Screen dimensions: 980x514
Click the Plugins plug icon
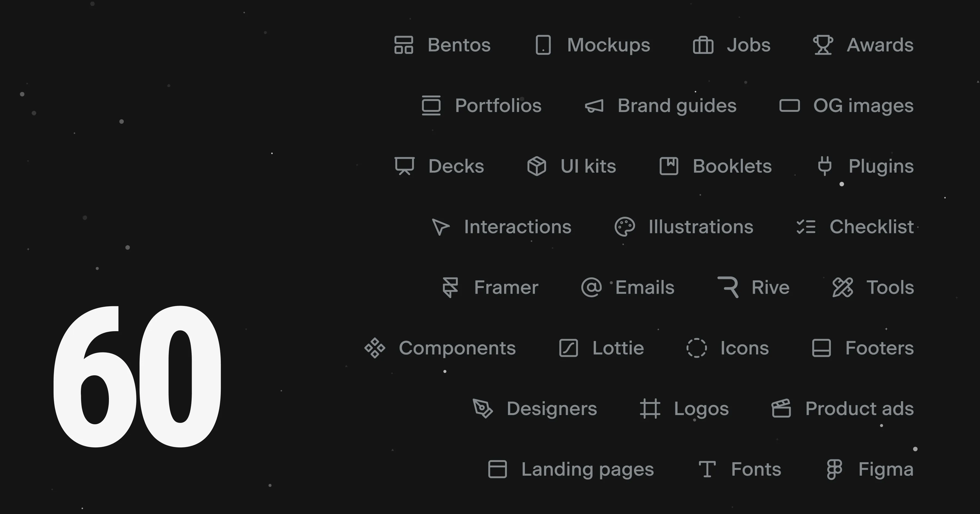coord(825,166)
